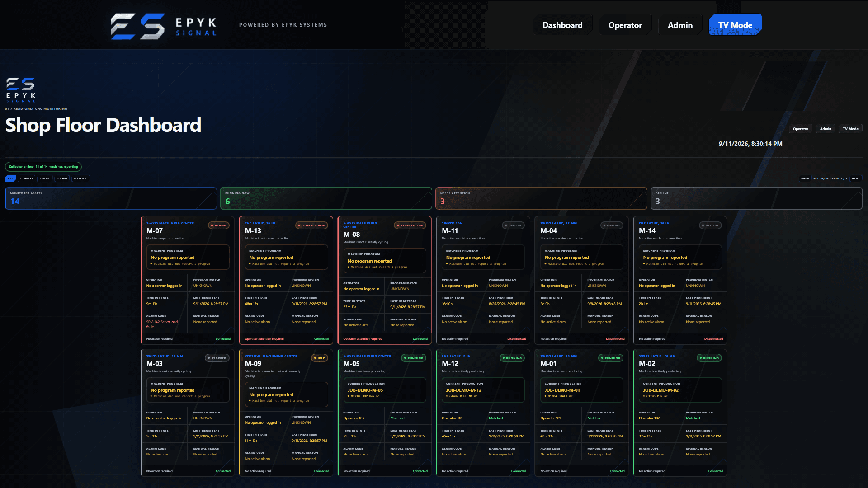Click the small EPYK logo above dashboard title
Screen dimensions: 868x488
click(20, 90)
